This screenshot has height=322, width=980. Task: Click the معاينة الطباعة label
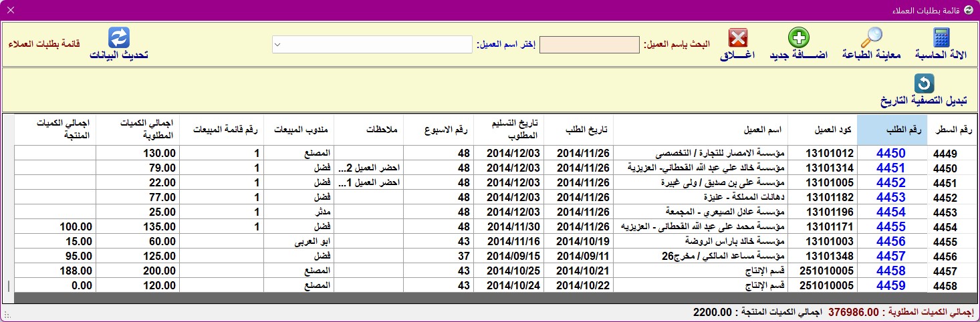872,55
